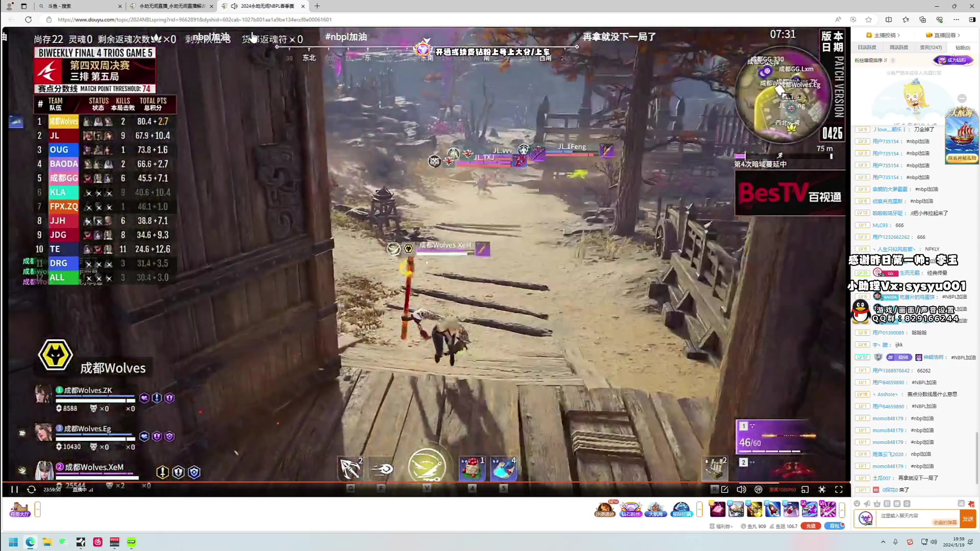
Task: Refresh the browser page
Action: click(29, 19)
